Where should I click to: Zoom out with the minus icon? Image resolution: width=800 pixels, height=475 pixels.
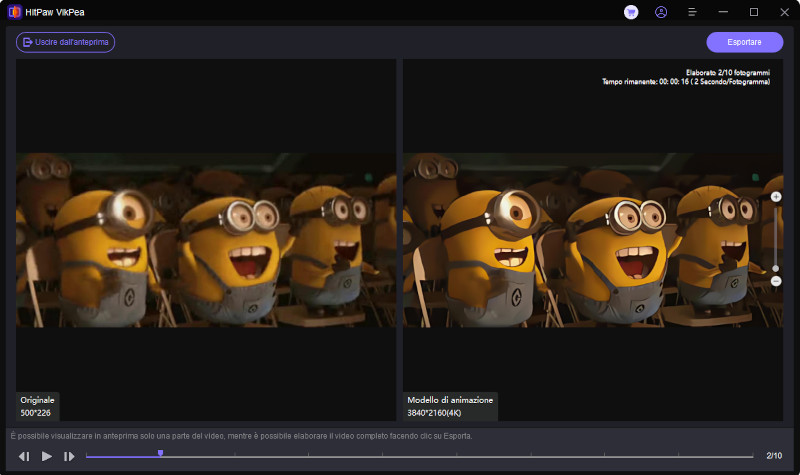coord(776,281)
